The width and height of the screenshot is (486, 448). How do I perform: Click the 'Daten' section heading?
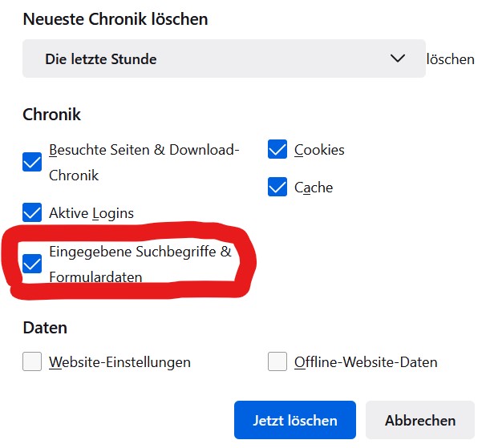pos(45,328)
